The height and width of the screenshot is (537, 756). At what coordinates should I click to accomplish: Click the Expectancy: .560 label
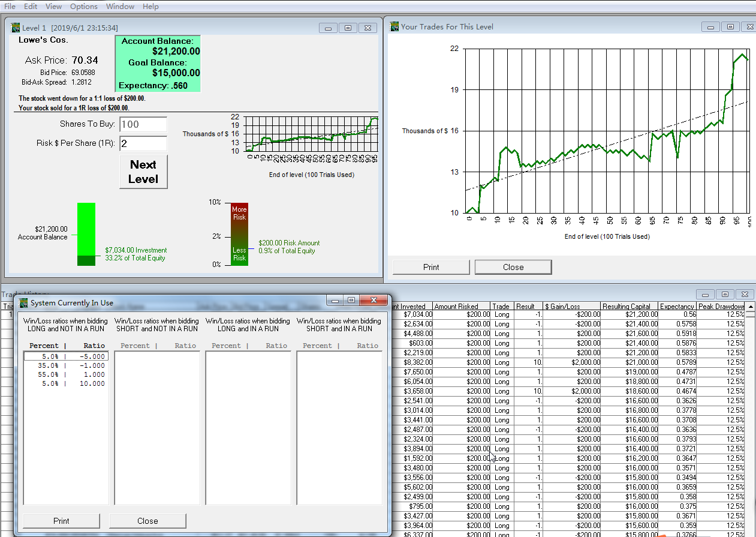[153, 86]
